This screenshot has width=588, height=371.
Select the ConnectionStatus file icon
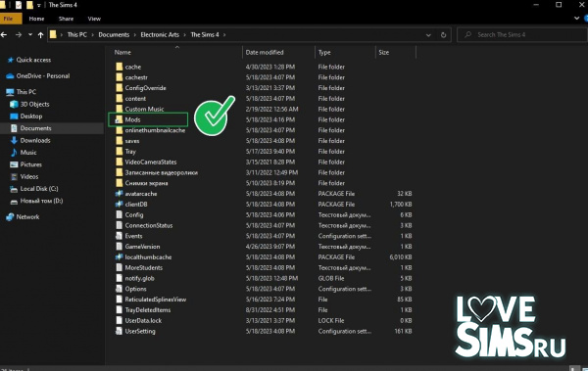[120, 225]
